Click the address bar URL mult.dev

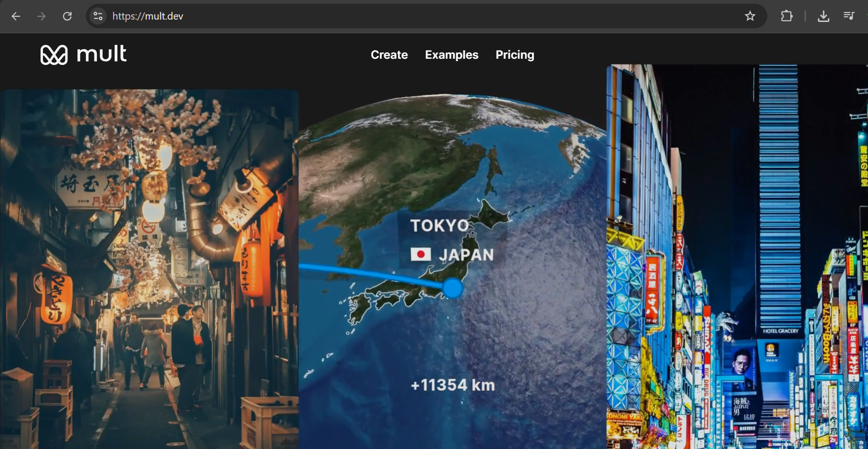(x=148, y=16)
